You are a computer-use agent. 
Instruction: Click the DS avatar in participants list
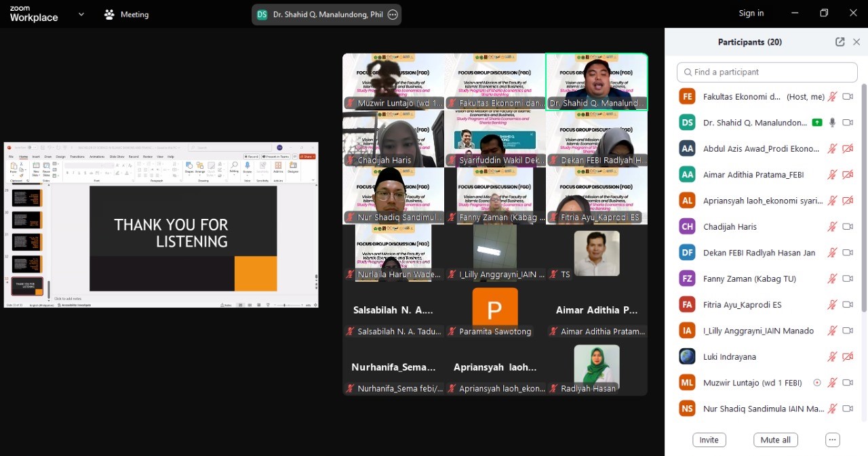687,123
